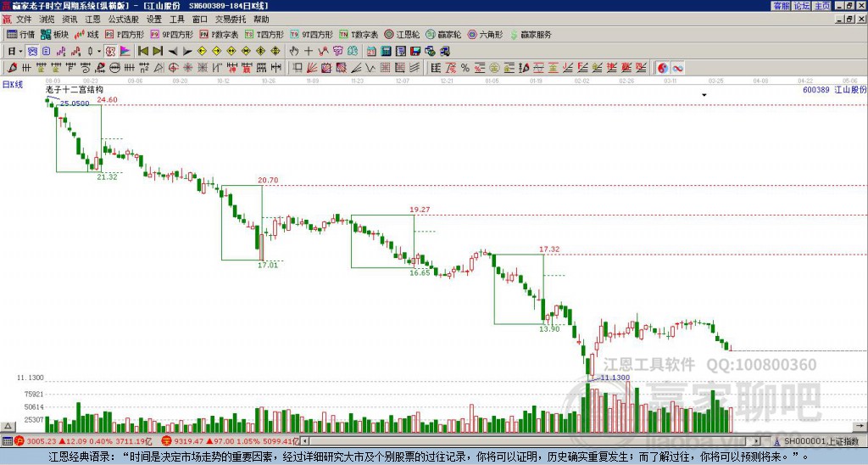The height and width of the screenshot is (465, 868).
Task: Select the hand pan tool
Action: click(294, 52)
